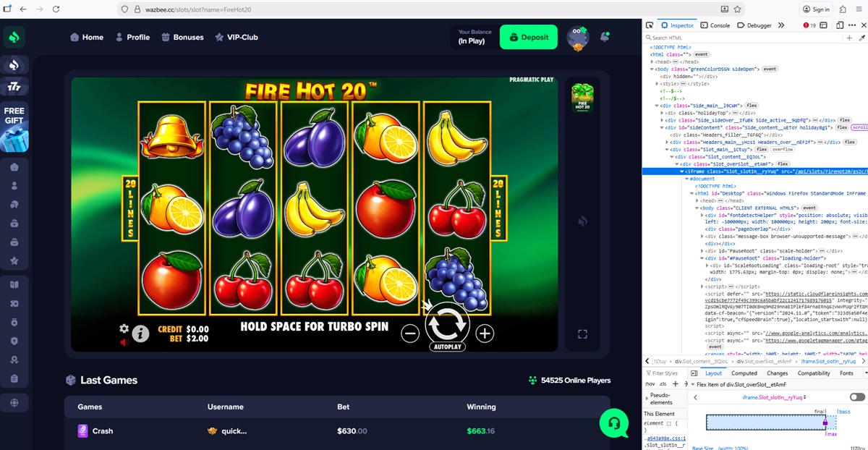Open the Computed styles tab
This screenshot has height=450, width=868.
point(744,373)
